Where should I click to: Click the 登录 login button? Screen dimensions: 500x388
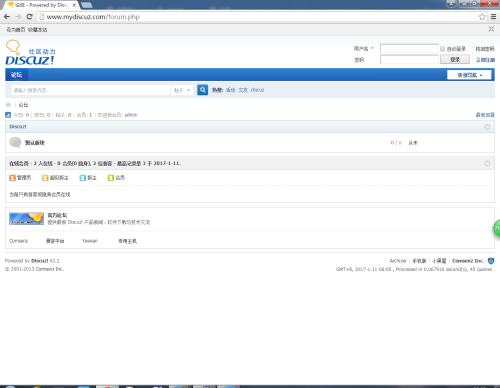coord(455,59)
